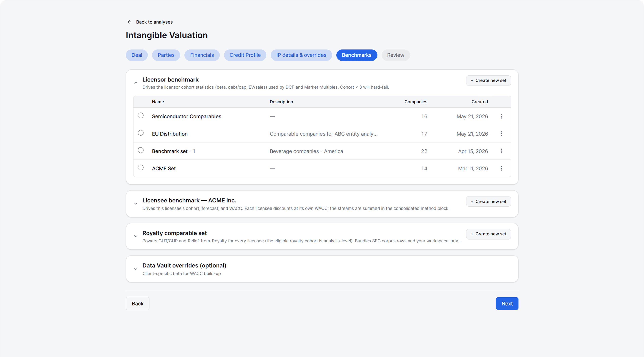The image size is (644, 357).
Task: Click the Semiconductor Comparables set name
Action: pos(186,117)
